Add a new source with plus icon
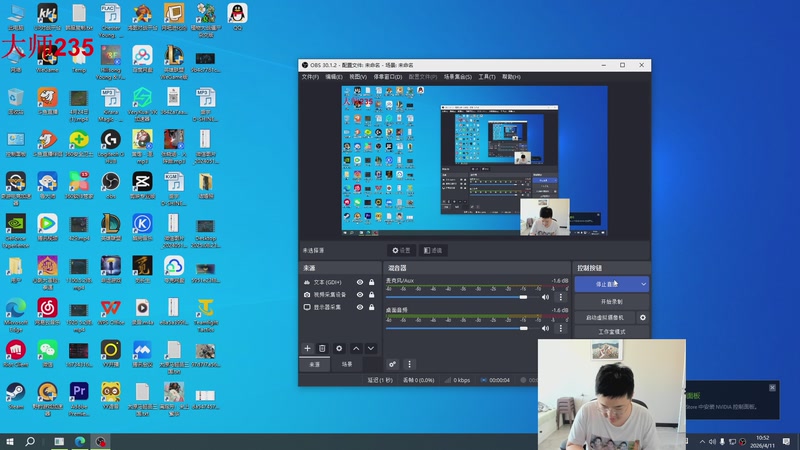Image resolution: width=800 pixels, height=450 pixels. (307, 348)
